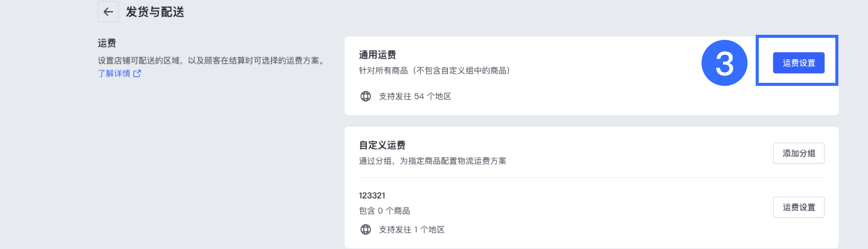Click the 支持发往 1 个地区 text
868x249 pixels.
(412, 229)
